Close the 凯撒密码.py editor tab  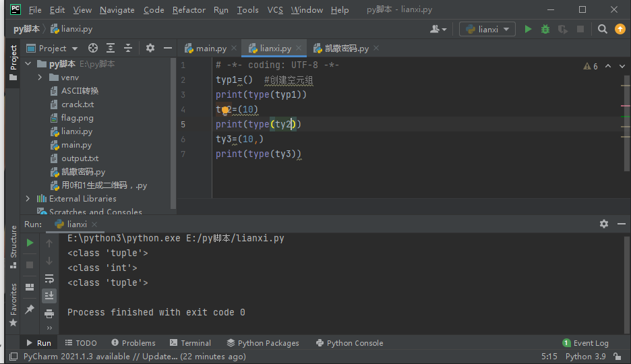(376, 49)
